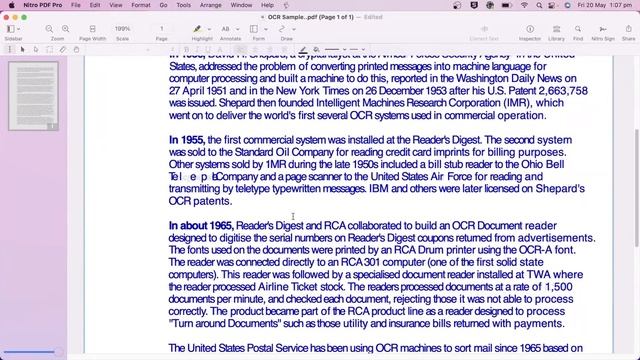640x360 pixels.
Task: Click the bold text "In 1955,"
Action: (x=187, y=140)
